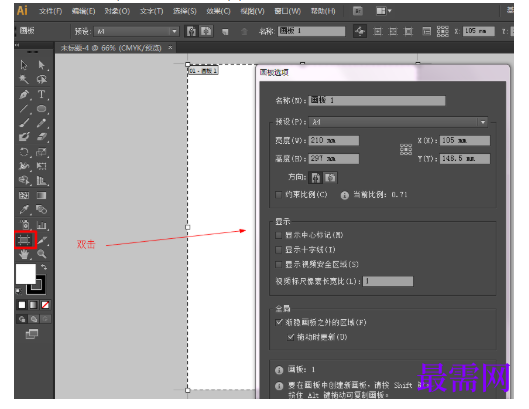Click the 宽度 width field showing 210 mm

[x=334, y=140]
